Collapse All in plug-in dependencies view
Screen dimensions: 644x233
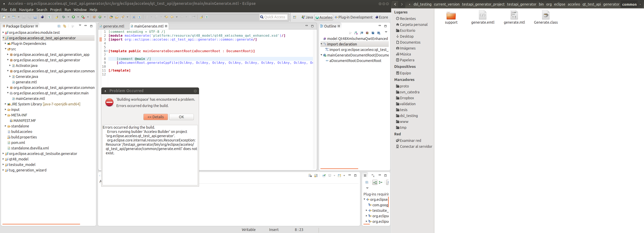[367, 182]
